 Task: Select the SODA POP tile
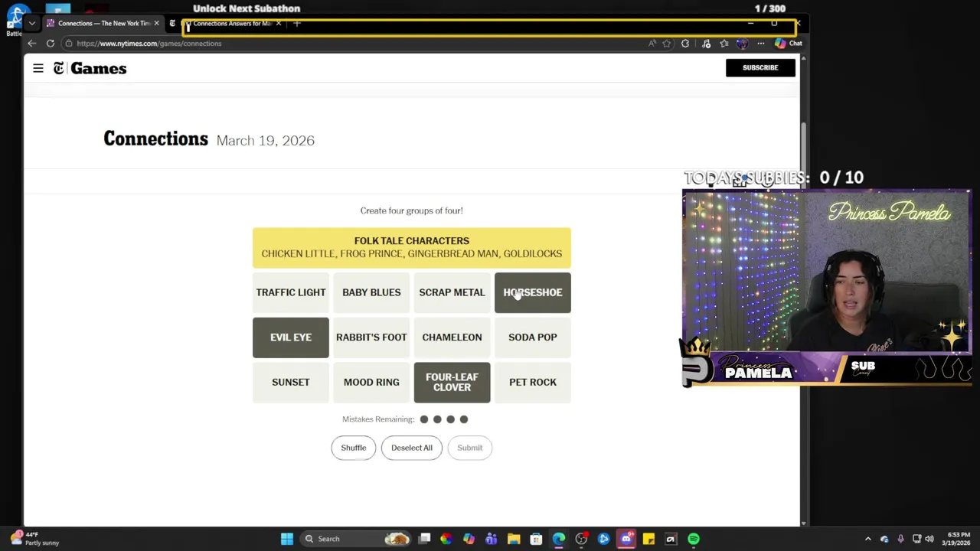click(533, 337)
